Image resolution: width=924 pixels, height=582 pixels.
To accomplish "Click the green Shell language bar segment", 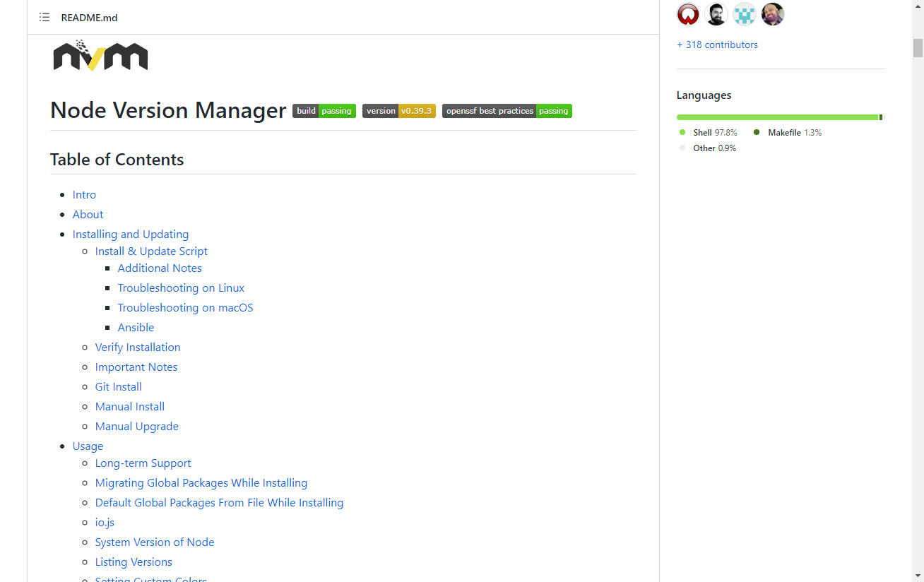I will click(777, 117).
